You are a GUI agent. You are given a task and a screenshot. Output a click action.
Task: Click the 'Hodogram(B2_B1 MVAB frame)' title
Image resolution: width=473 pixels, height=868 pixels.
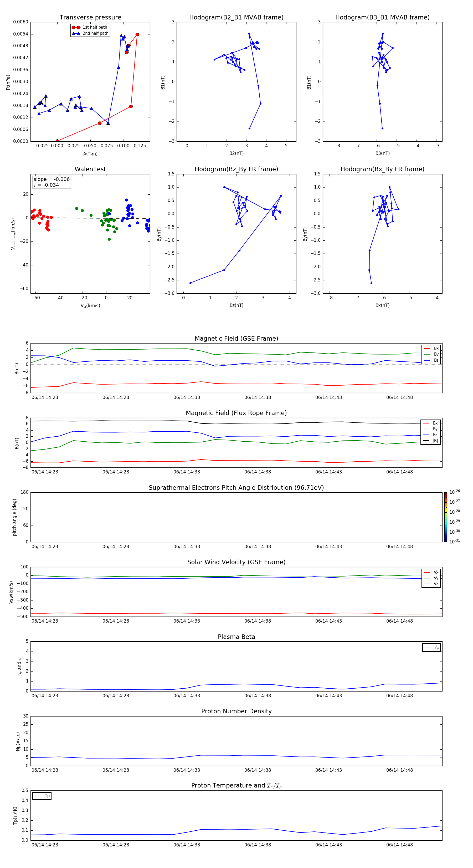[236, 17]
